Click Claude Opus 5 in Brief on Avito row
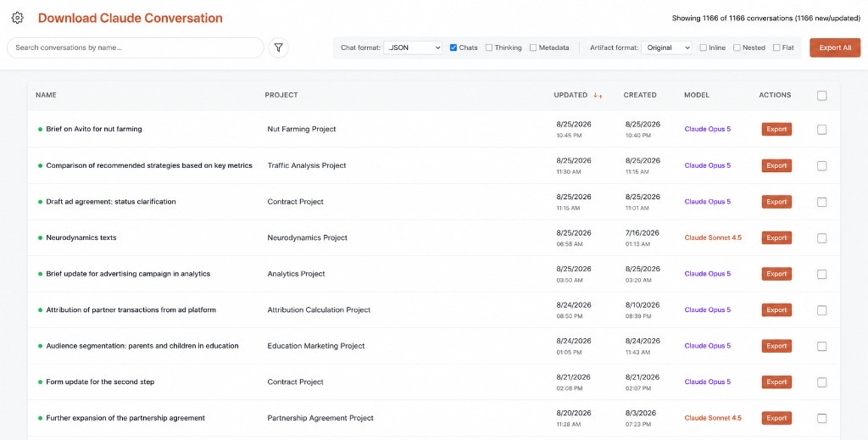Viewport: 868px width, 440px height. [708, 129]
